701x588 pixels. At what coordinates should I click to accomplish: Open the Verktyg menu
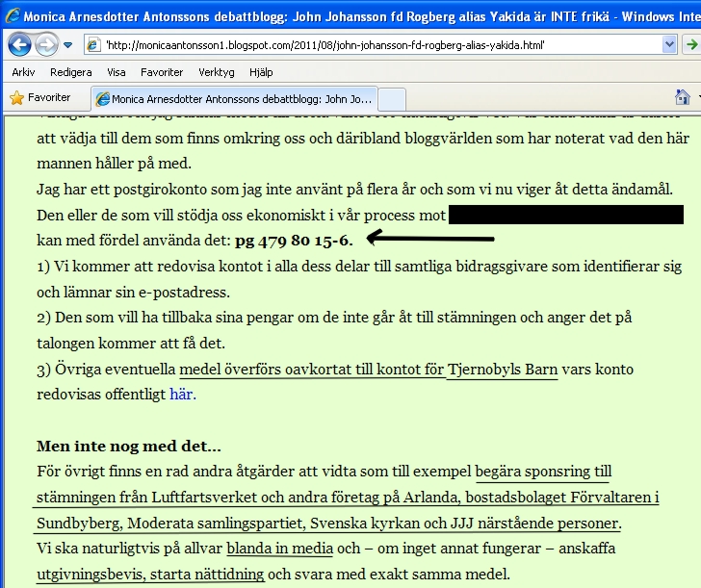(x=217, y=72)
